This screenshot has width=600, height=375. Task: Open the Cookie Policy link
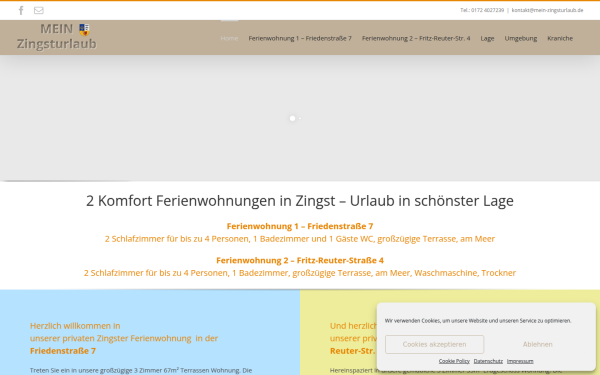(454, 361)
